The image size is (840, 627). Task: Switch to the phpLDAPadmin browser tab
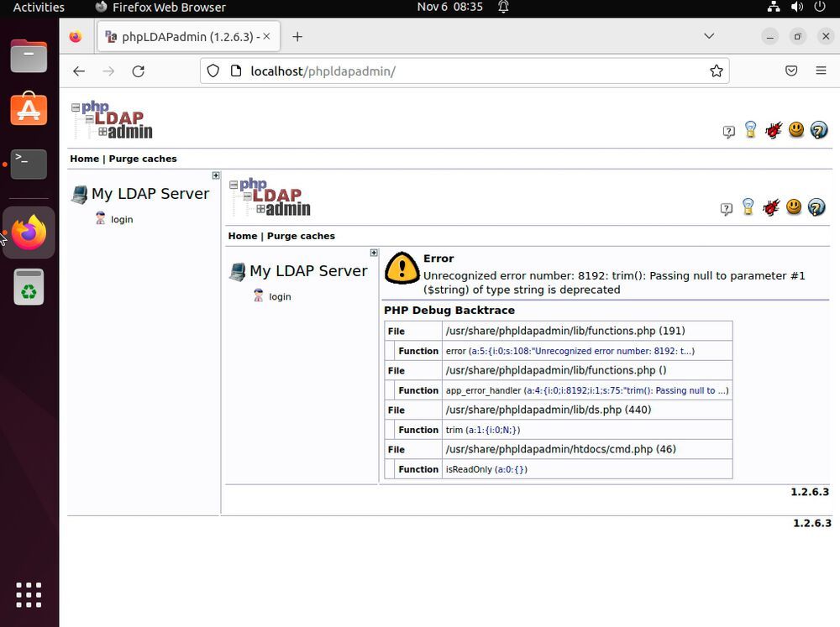tap(179, 36)
